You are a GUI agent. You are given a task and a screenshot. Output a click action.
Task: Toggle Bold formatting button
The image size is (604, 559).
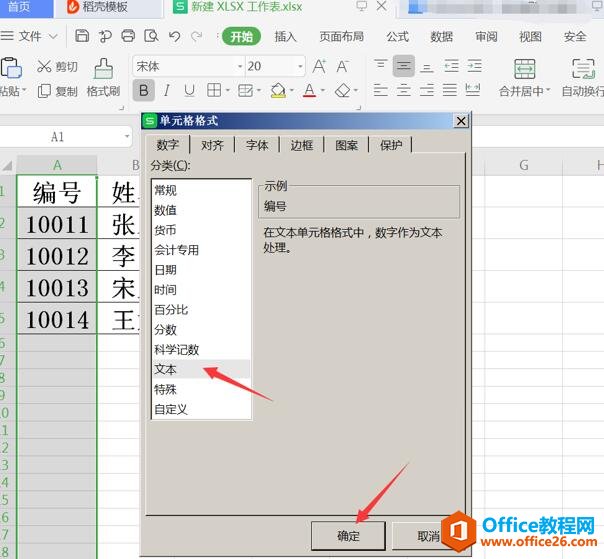coord(144,91)
